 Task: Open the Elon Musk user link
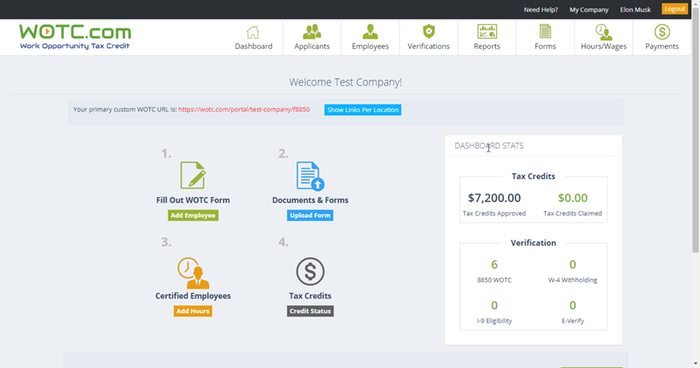(635, 9)
